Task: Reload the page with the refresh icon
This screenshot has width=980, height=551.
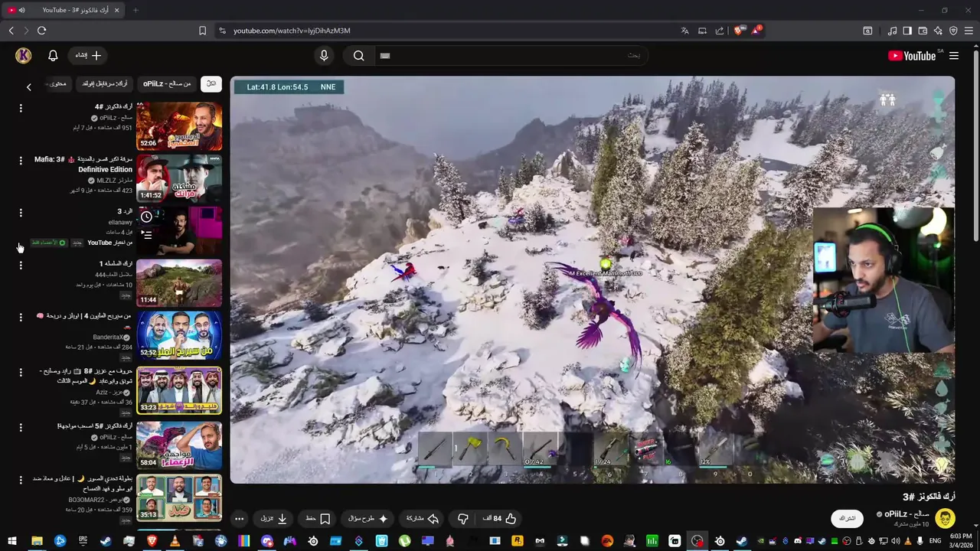Action: [41, 31]
